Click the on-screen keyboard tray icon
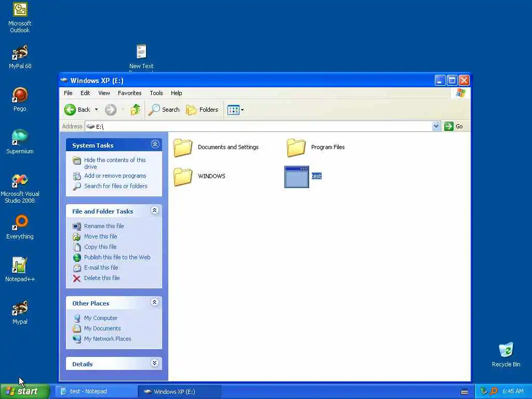 coord(464,392)
